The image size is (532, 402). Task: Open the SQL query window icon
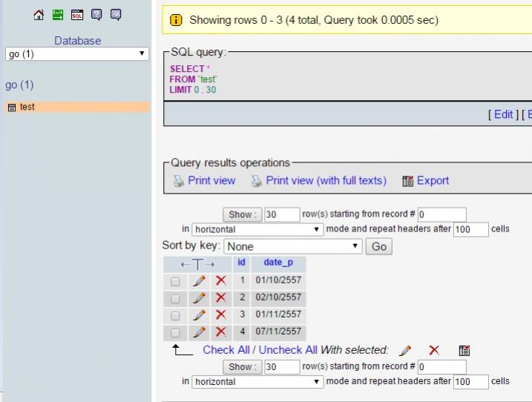pyautogui.click(x=77, y=15)
